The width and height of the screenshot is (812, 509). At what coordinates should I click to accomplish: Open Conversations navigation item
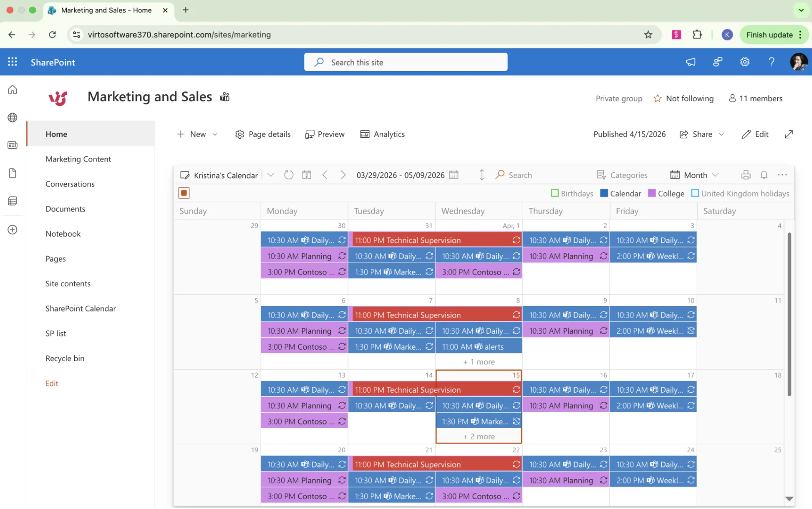(x=70, y=184)
